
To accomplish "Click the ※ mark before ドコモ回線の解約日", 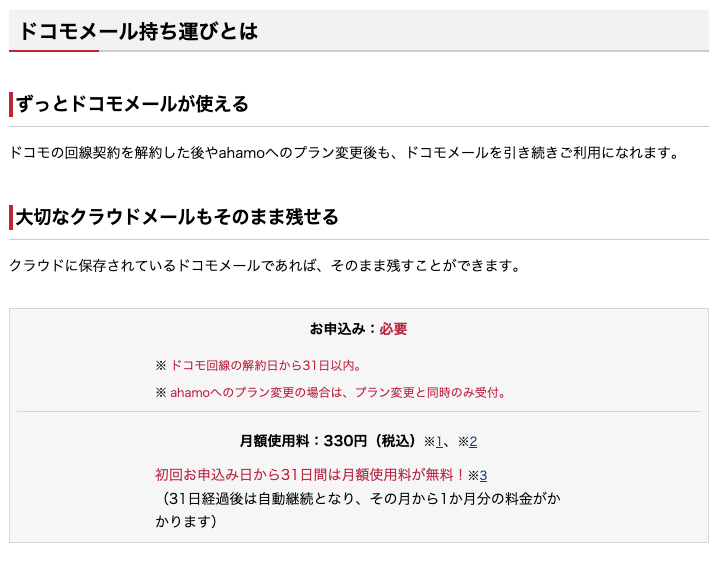I will 160,366.
